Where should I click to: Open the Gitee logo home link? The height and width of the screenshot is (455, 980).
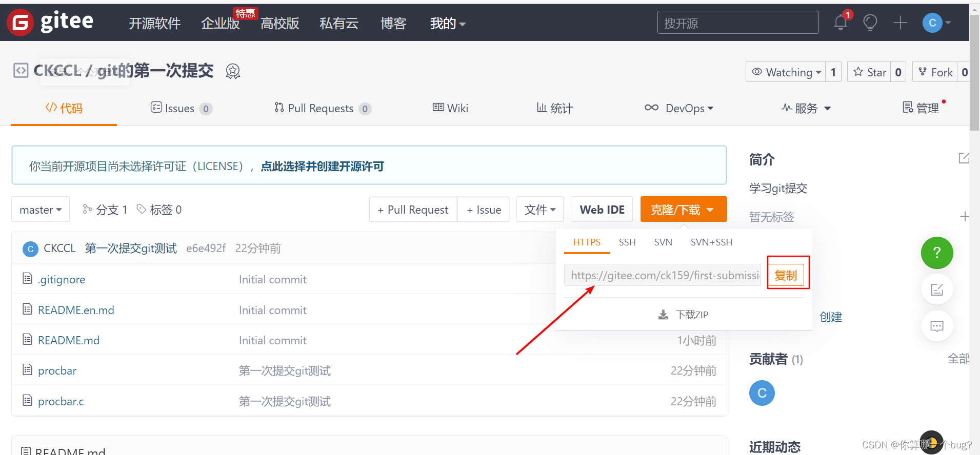click(x=50, y=22)
